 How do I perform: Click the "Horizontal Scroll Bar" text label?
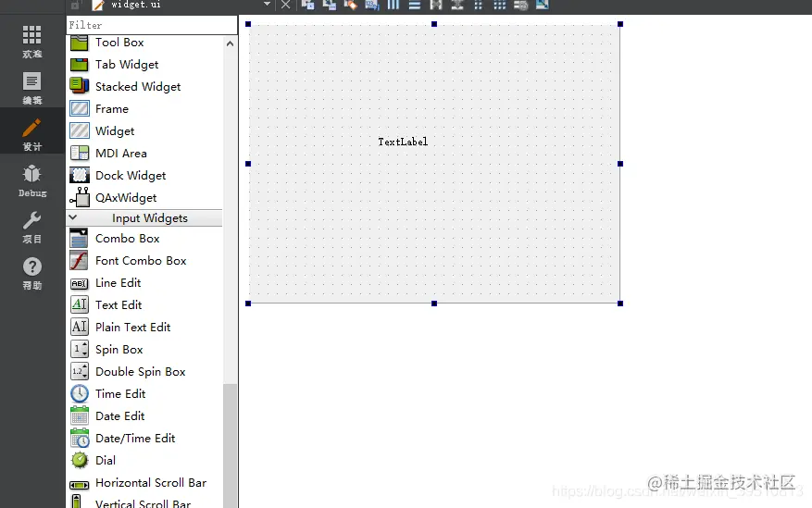[x=151, y=483]
